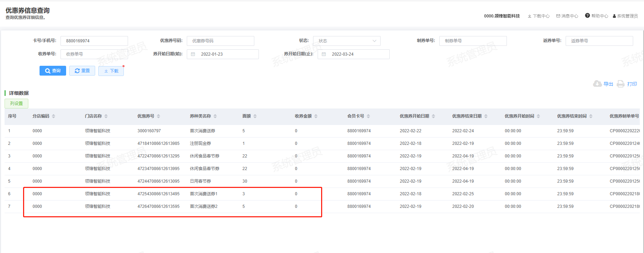Open the calendar for 券开始日期(止)
Screen dimensions: 644x253
click(324, 54)
